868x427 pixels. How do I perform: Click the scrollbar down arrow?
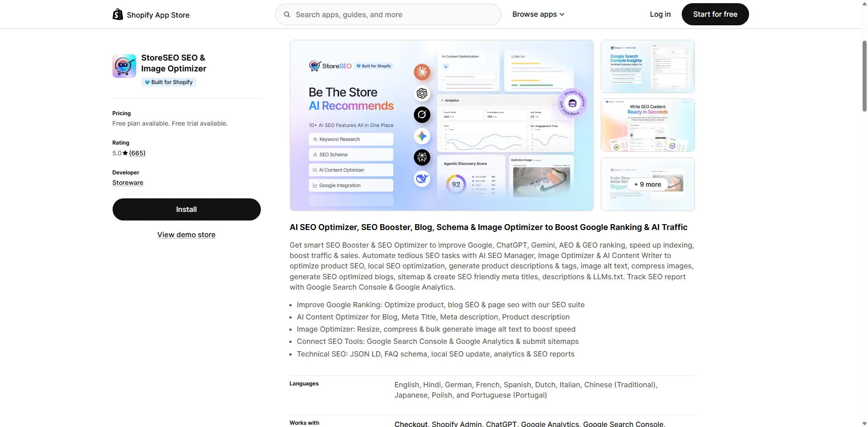pyautogui.click(x=864, y=424)
